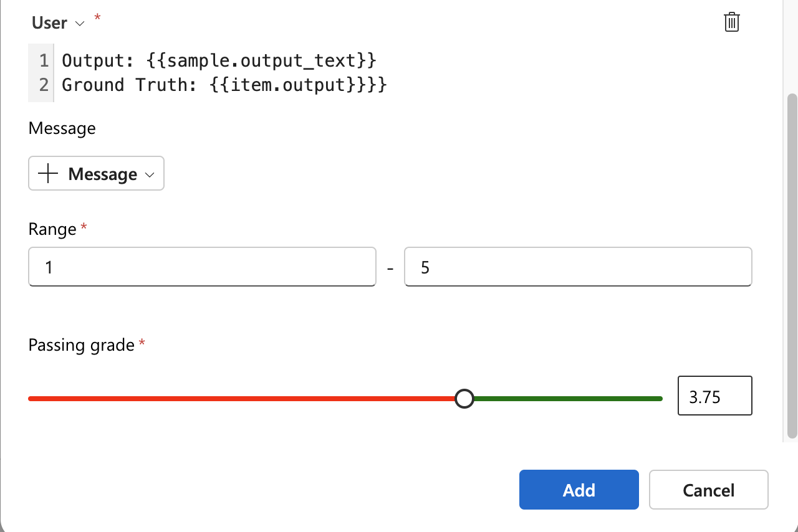The image size is (798, 532).
Task: Click the passing grade value box 3.75
Action: [715, 396]
